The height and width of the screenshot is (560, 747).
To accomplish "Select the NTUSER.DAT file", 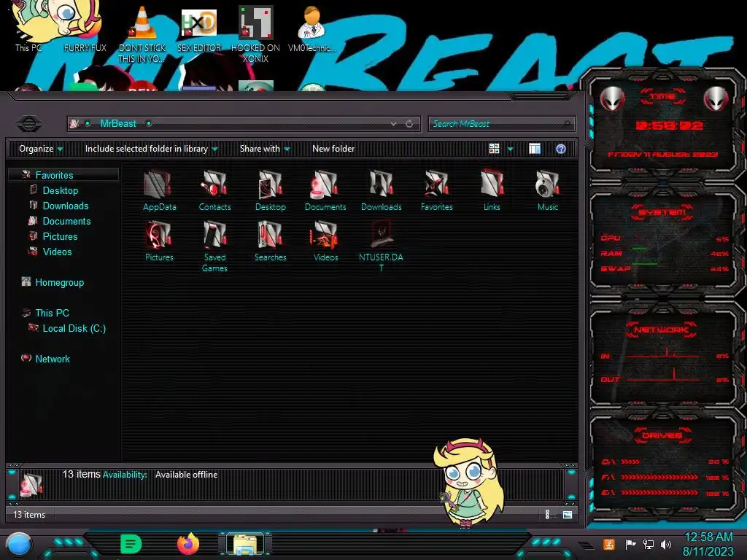I will (381, 246).
